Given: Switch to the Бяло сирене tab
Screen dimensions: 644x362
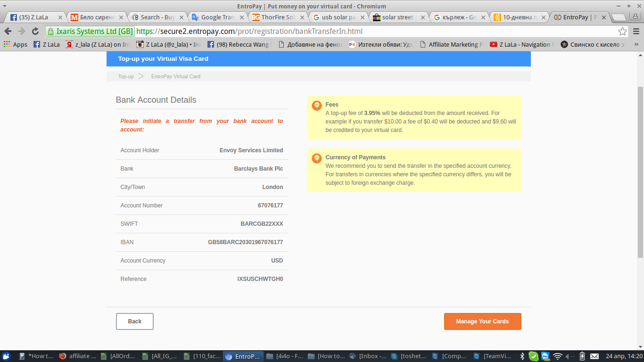Looking at the screenshot, I should tap(97, 17).
